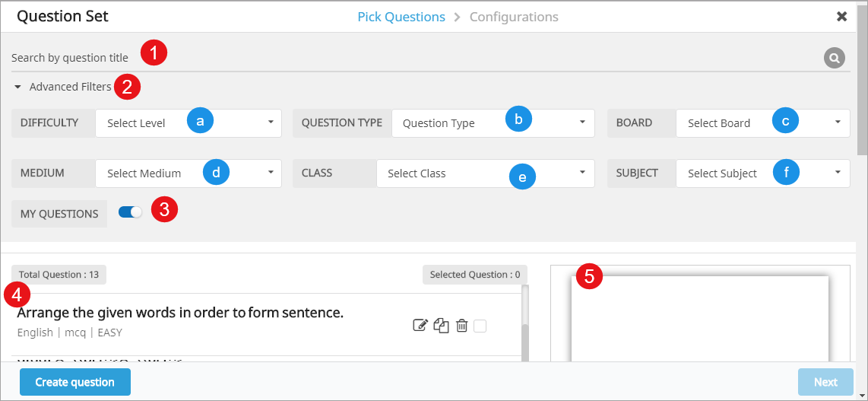
Task: Check the box for the first question
Action: point(480,326)
